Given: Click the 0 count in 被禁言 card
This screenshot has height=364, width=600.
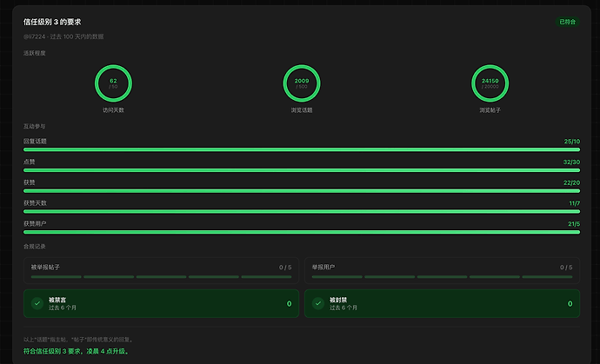Looking at the screenshot, I should [x=290, y=303].
